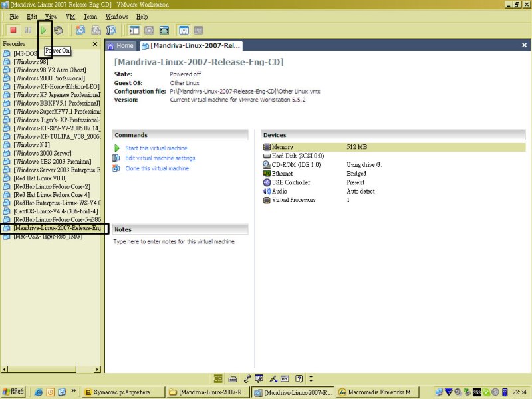Select the USB Controller device
This screenshot has height=399, width=532.
pyautogui.click(x=394, y=182)
